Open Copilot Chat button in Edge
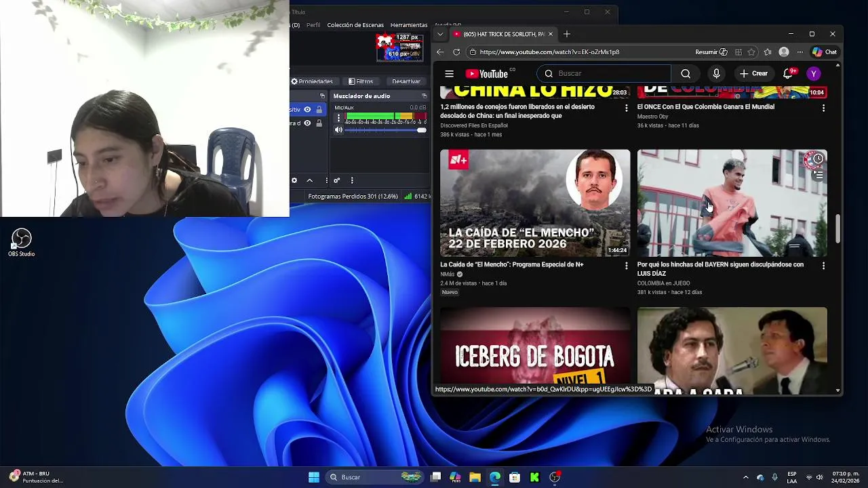This screenshot has height=488, width=868. pos(825,52)
